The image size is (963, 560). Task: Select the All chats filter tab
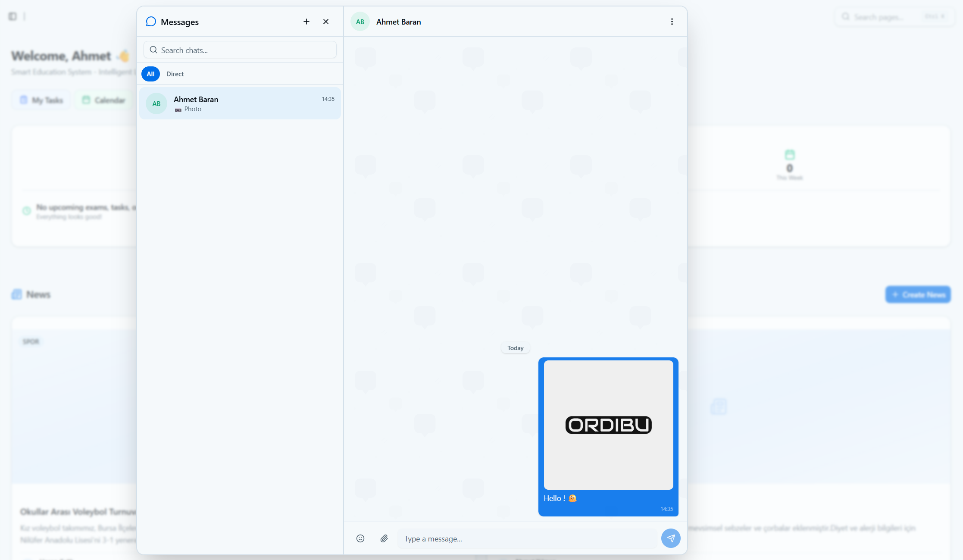pyautogui.click(x=150, y=74)
